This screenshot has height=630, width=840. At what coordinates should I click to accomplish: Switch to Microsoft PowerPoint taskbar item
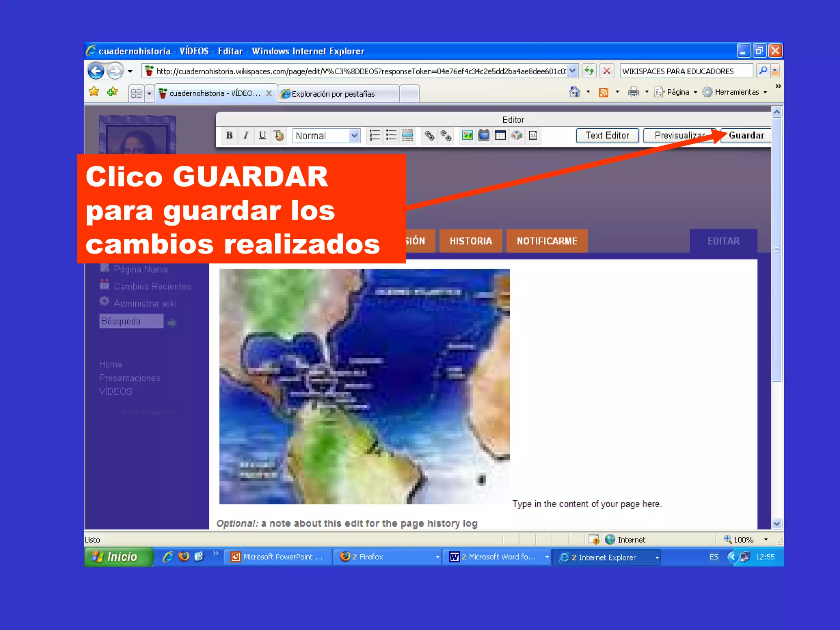(x=278, y=557)
